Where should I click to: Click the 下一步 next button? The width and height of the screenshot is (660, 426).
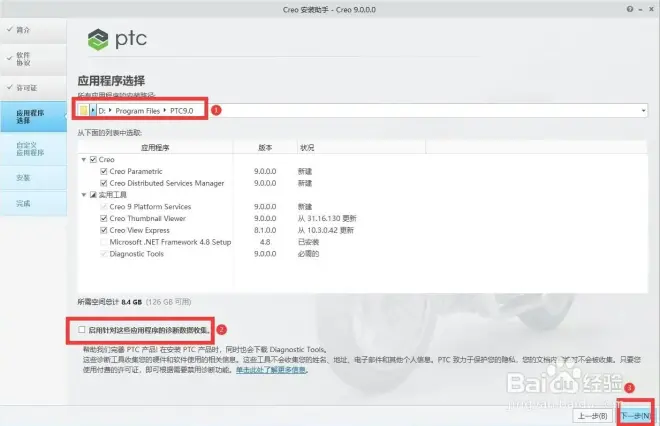click(x=636, y=414)
